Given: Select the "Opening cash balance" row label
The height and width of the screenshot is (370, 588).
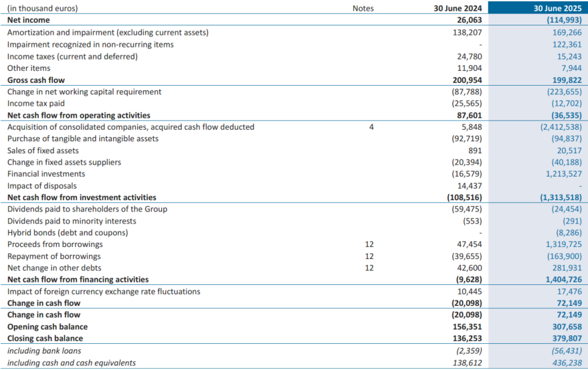Looking at the screenshot, I should coord(47,327).
